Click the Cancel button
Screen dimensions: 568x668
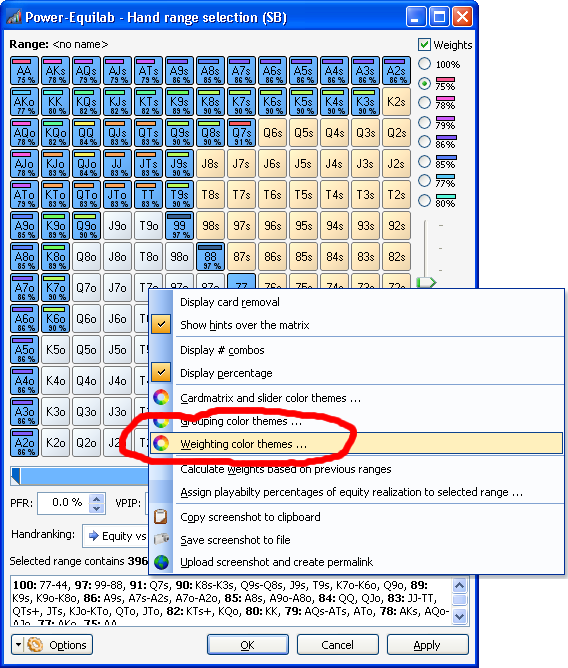pos(337,645)
